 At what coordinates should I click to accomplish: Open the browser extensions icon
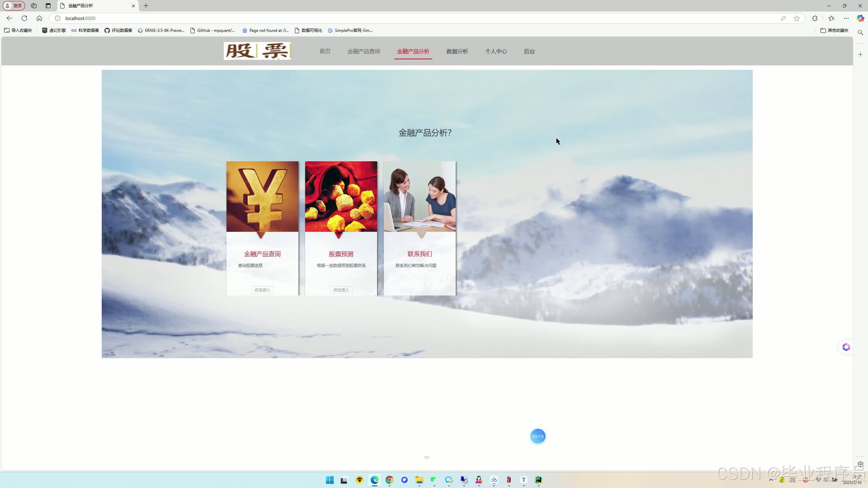point(815,18)
